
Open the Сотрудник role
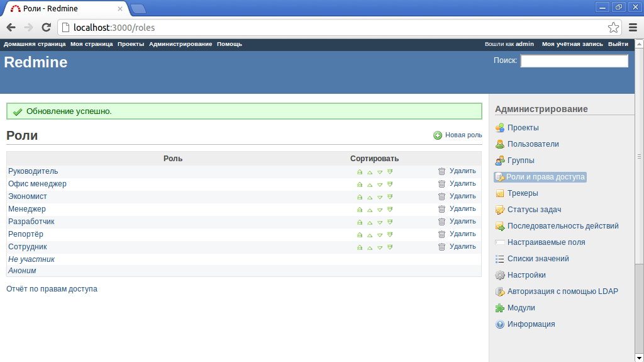point(28,247)
